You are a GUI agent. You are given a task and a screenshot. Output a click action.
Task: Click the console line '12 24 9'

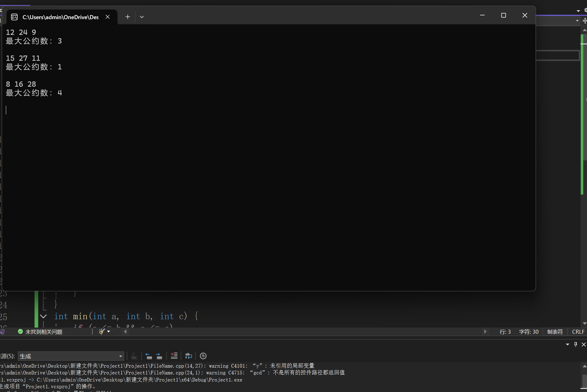coord(21,32)
